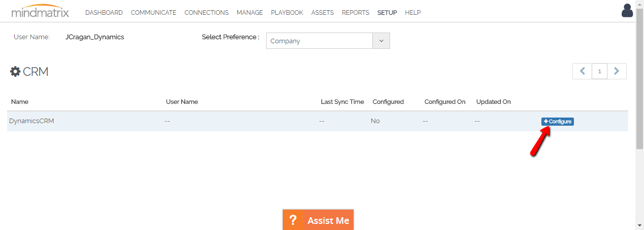Go to previous page arrow
The width and height of the screenshot is (644, 230).
583,71
